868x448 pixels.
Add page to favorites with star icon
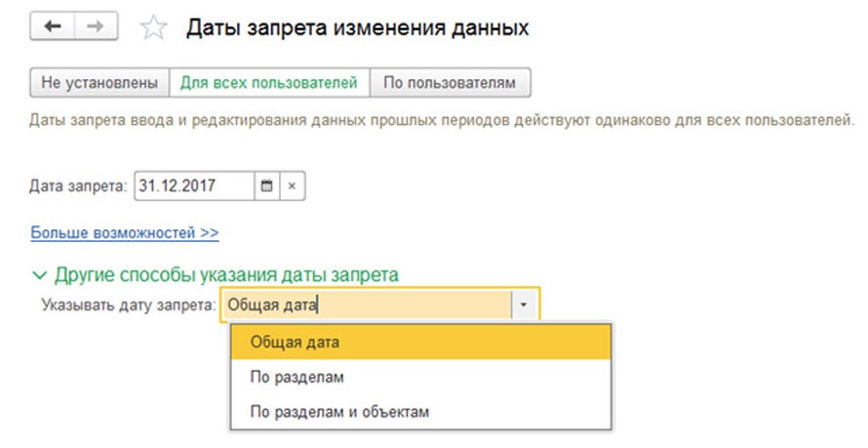[x=153, y=28]
